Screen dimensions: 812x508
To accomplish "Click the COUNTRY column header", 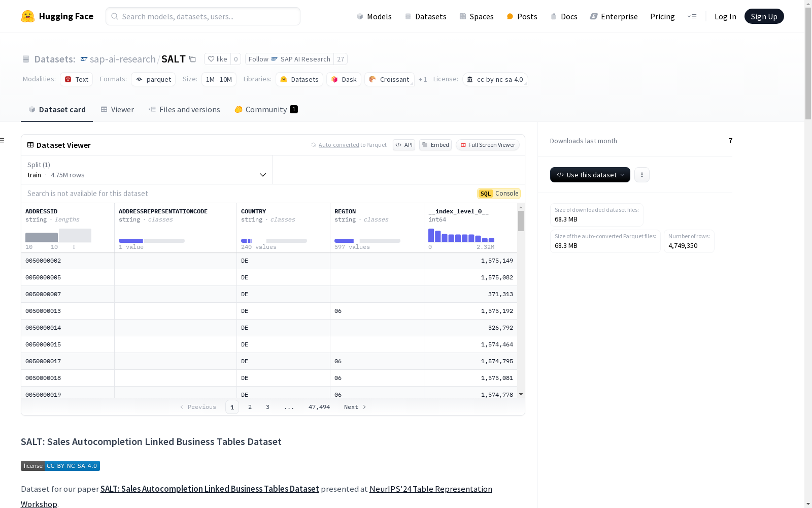I will pyautogui.click(x=254, y=211).
